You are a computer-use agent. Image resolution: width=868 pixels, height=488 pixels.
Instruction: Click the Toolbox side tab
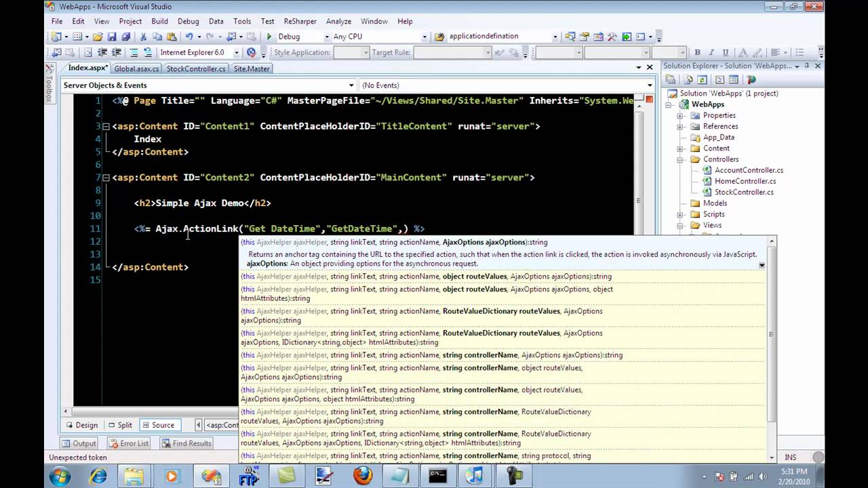point(49,84)
